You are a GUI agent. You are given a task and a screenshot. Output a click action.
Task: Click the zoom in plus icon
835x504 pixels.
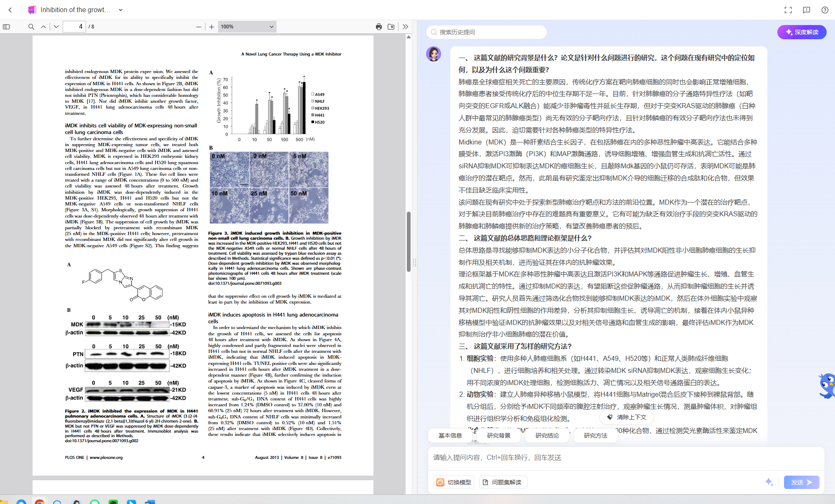click(x=212, y=27)
